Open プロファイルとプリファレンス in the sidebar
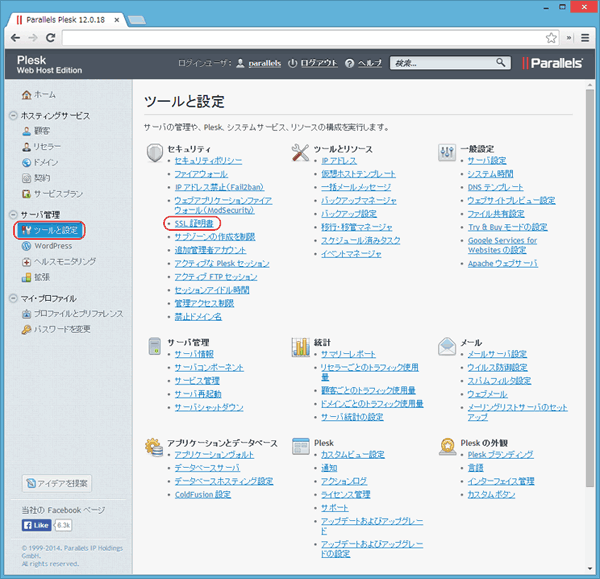The height and width of the screenshot is (579, 600). 78,314
